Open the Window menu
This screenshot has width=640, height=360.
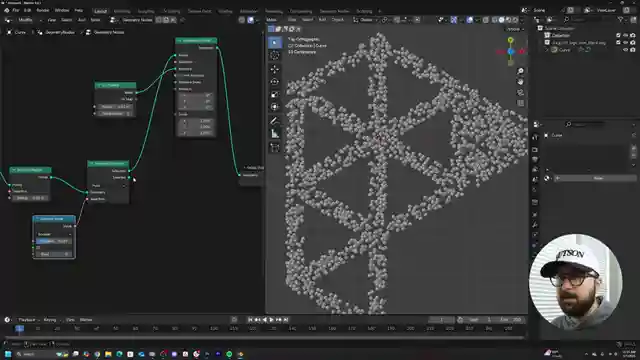62,10
